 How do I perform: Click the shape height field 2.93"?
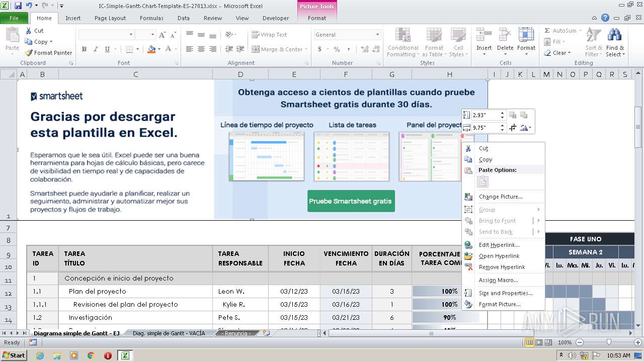pos(486,115)
